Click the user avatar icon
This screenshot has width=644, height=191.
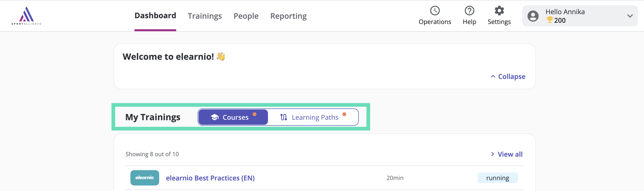coord(533,16)
